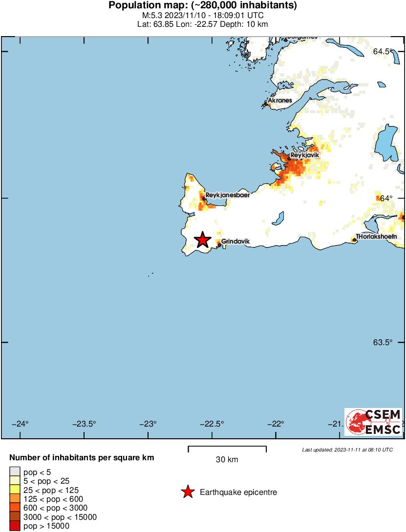This screenshot has width=406, height=532.
Task: Click the red earthquake epicentre star on map
Action: [202, 240]
